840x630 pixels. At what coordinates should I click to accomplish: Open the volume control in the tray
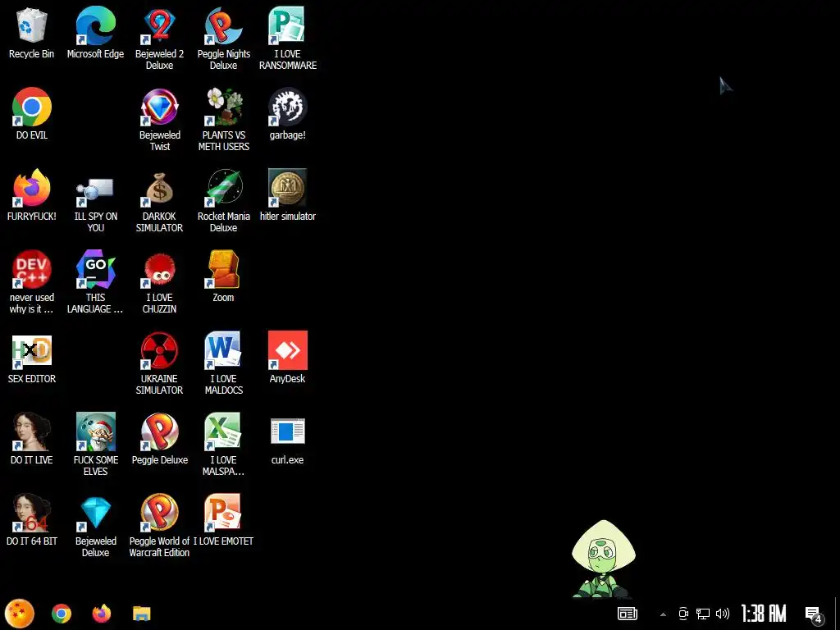click(x=723, y=614)
